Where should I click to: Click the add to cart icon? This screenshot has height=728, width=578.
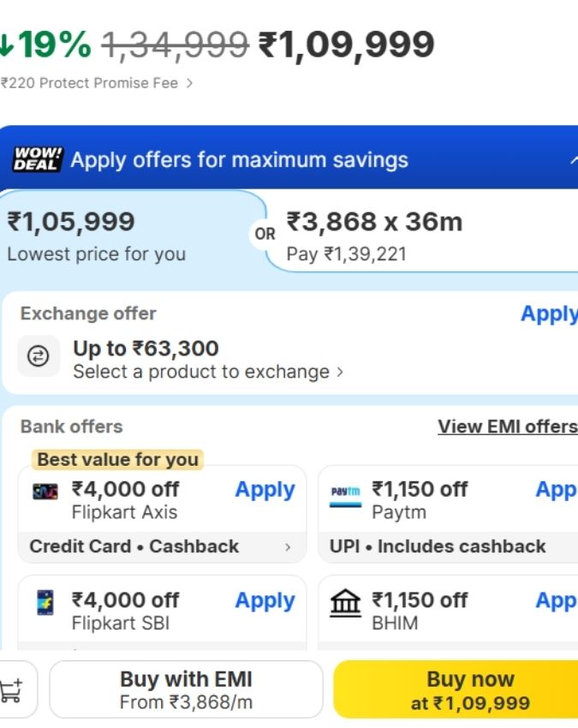pos(12,689)
